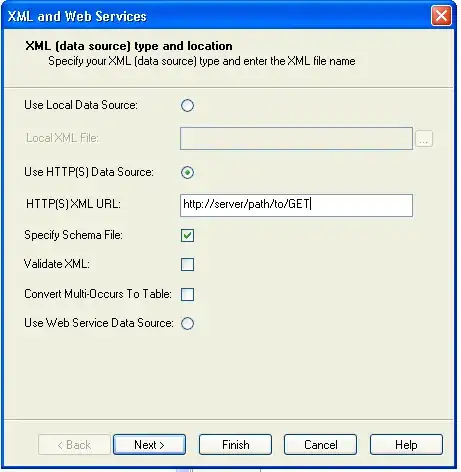Click the XML and Web Services title bar
Viewport: 461px width, 472px height.
[x=217, y=16]
